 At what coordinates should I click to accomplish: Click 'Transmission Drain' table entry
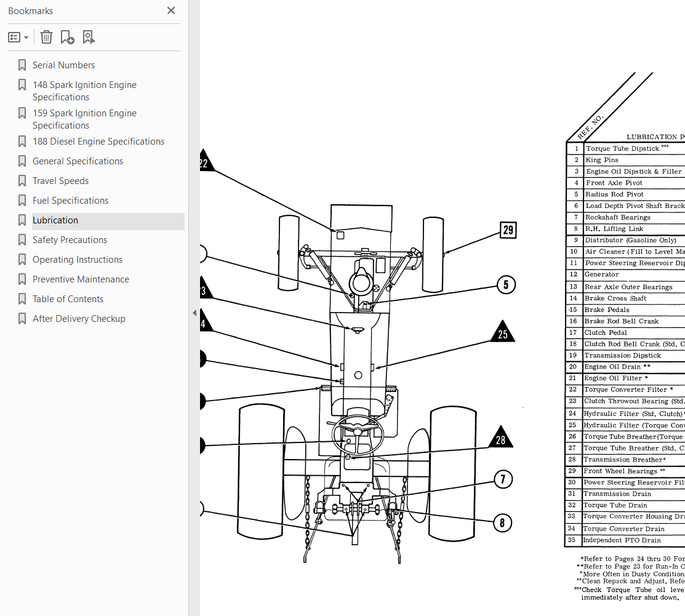[x=617, y=494]
